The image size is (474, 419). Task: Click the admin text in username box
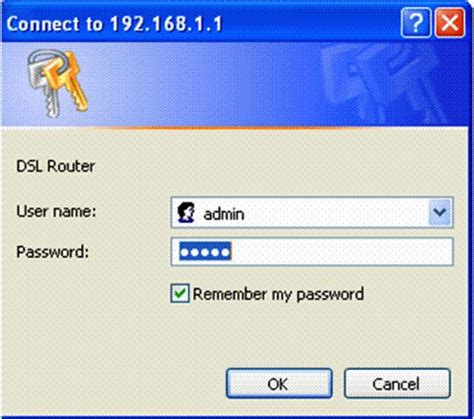point(224,214)
